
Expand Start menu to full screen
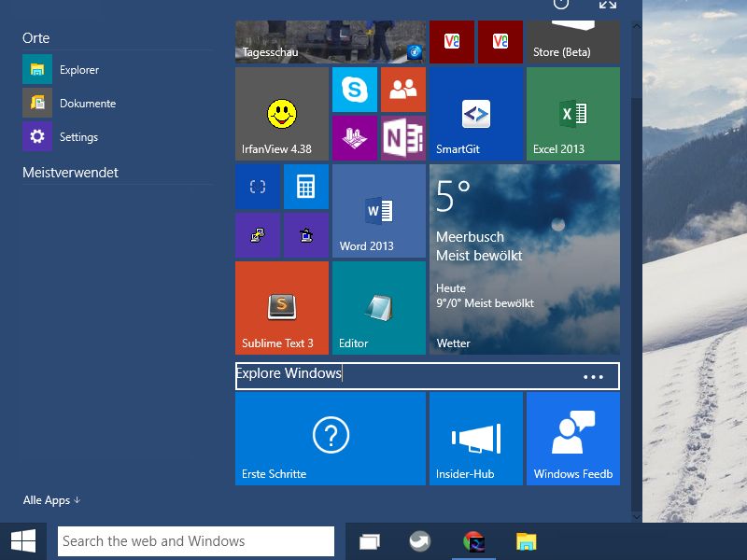(608, 4)
